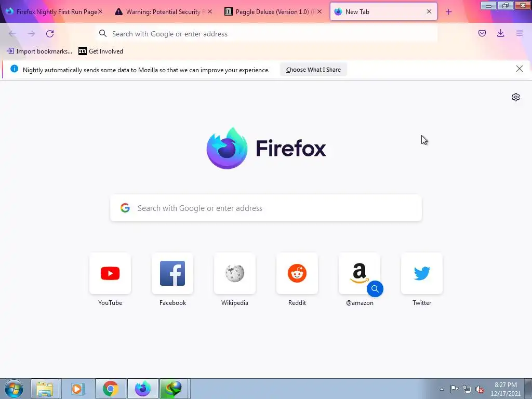Image resolution: width=532 pixels, height=399 pixels.
Task: Click the Twitter label under tile
Action: pos(422,303)
